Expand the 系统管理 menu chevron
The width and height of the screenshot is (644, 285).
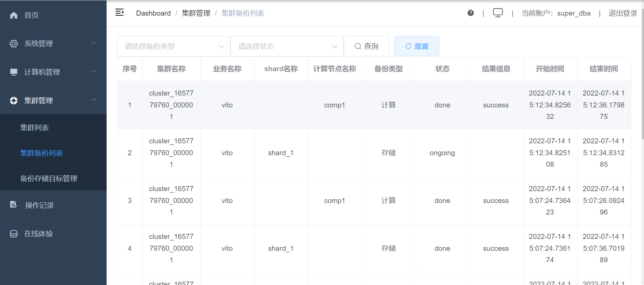(94, 43)
